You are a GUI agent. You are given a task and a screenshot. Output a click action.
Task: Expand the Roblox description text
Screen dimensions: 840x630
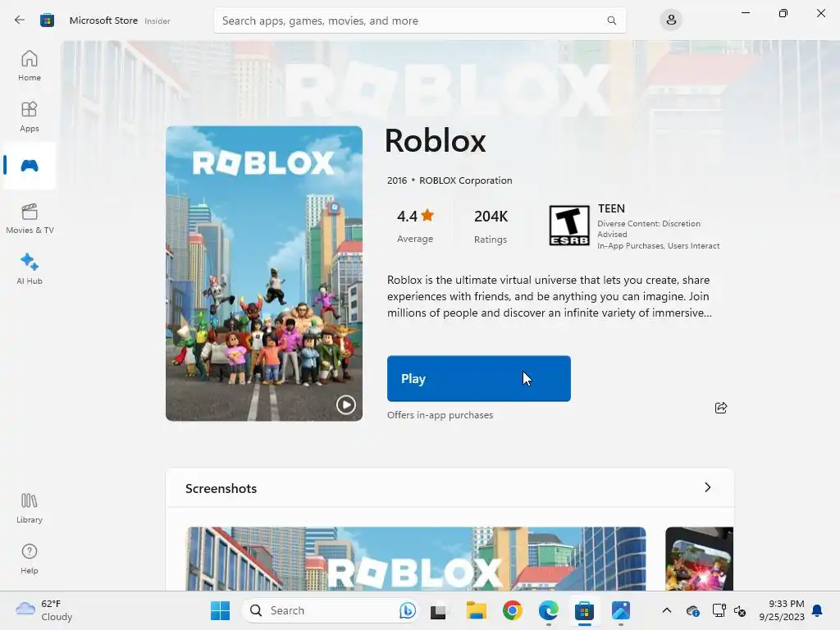[x=550, y=296]
